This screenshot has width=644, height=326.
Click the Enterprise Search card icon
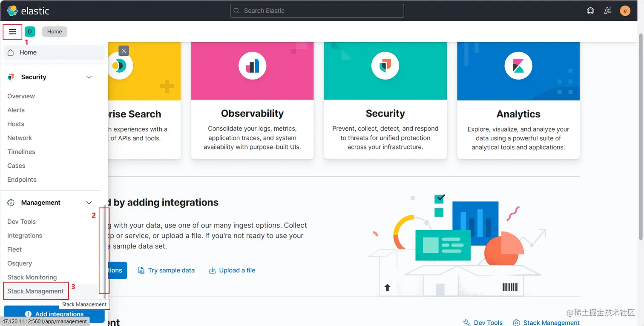pyautogui.click(x=120, y=66)
